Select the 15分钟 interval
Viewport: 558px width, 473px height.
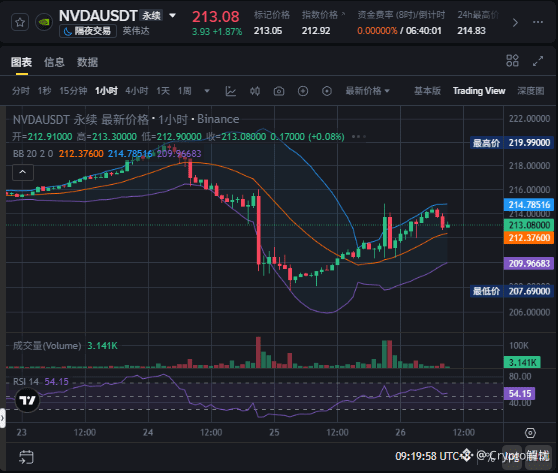pos(73,91)
